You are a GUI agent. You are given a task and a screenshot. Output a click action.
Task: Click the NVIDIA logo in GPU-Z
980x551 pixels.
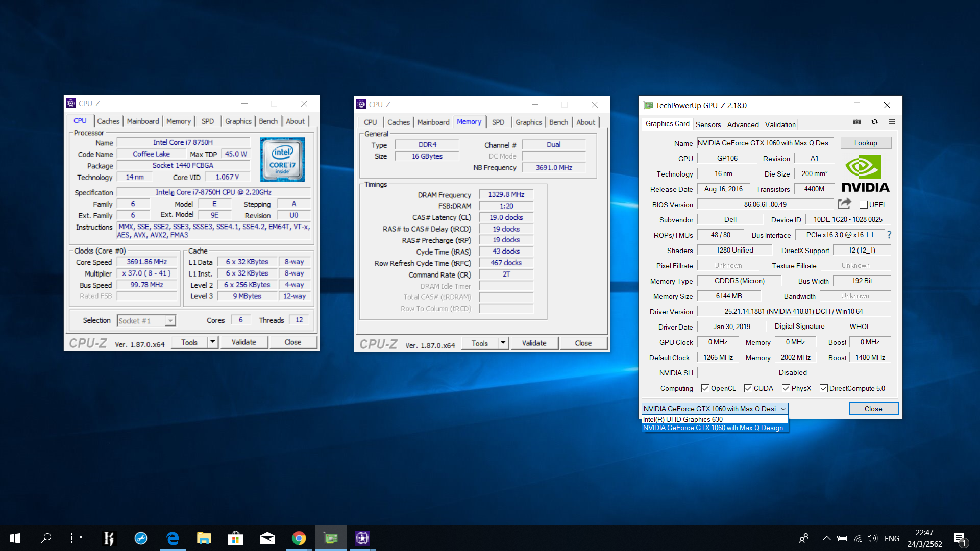(865, 173)
